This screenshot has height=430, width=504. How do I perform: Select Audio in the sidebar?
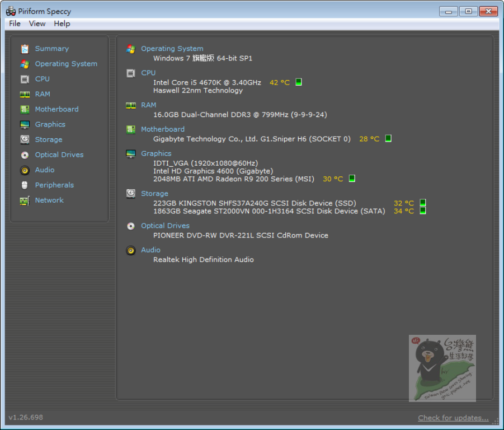[x=45, y=170]
